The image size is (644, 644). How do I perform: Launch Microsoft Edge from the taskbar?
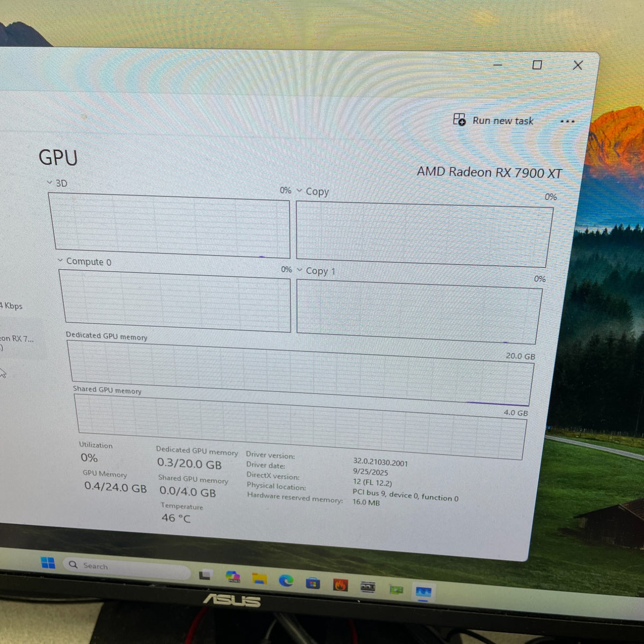tap(286, 580)
